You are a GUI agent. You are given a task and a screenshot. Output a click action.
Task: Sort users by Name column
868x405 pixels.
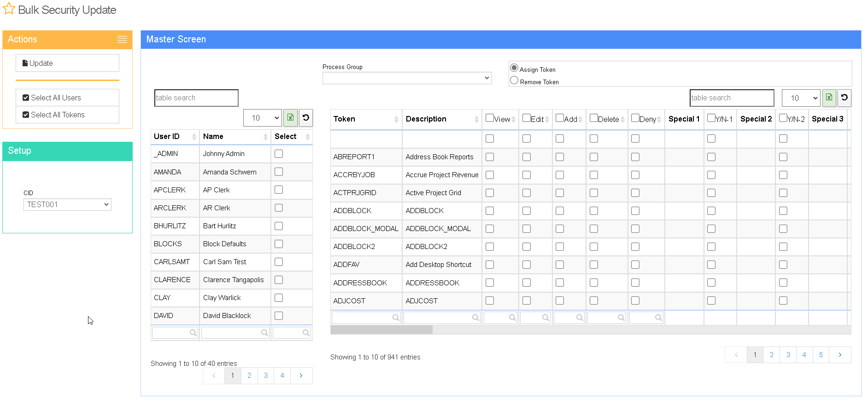[265, 137]
